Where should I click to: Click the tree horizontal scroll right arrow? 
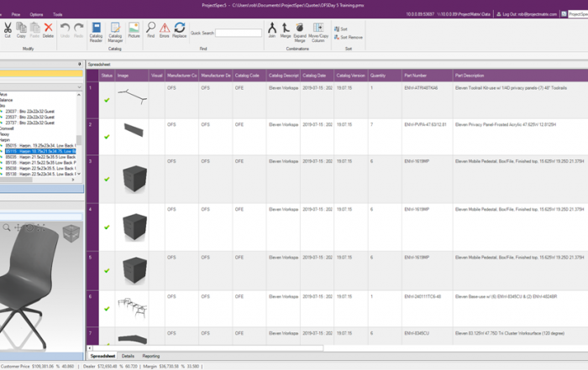[x=73, y=180]
